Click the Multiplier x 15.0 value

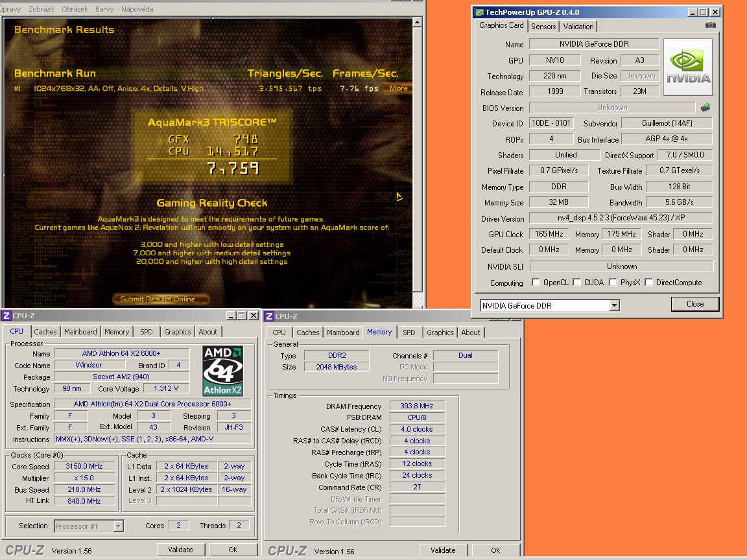[x=84, y=478]
